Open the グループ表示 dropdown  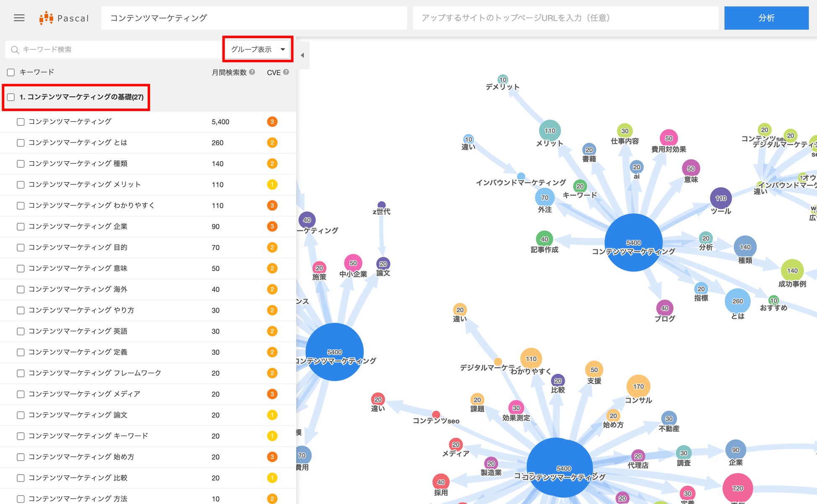[251, 49]
